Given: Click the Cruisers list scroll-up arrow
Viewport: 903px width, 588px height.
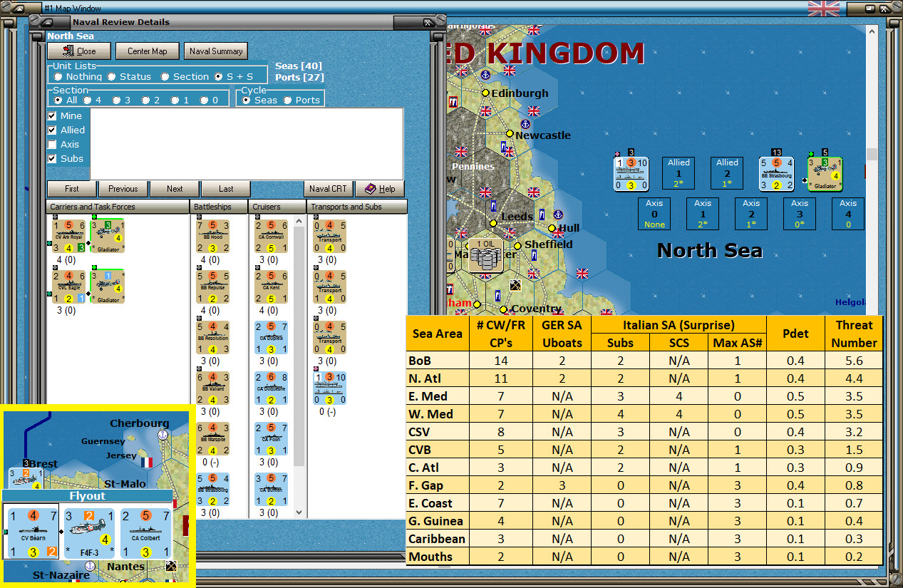Looking at the screenshot, I should [299, 220].
